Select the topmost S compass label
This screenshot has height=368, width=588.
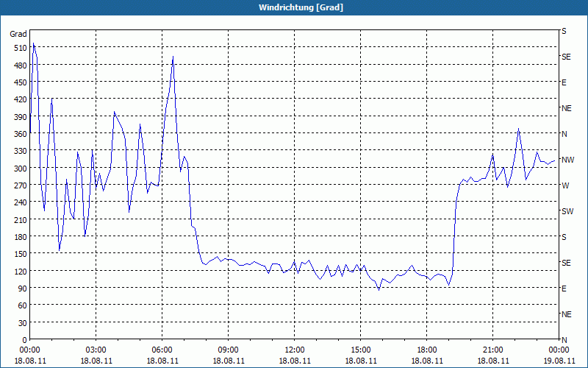click(x=564, y=31)
